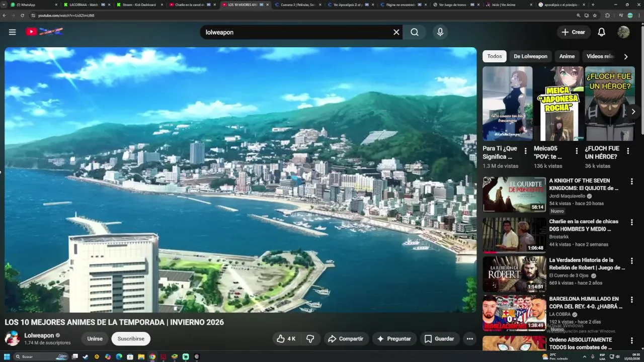Viewport: 644px width, 362px height.
Task: Like the video with thumbs up
Action: tap(286, 339)
